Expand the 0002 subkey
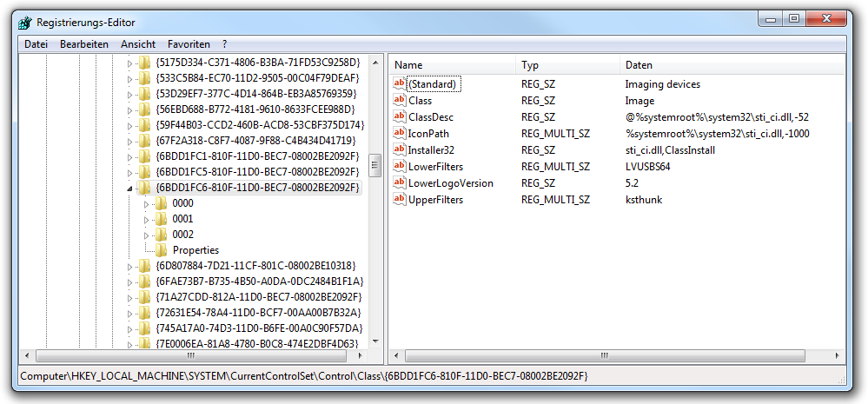868x404 pixels. coord(147,235)
